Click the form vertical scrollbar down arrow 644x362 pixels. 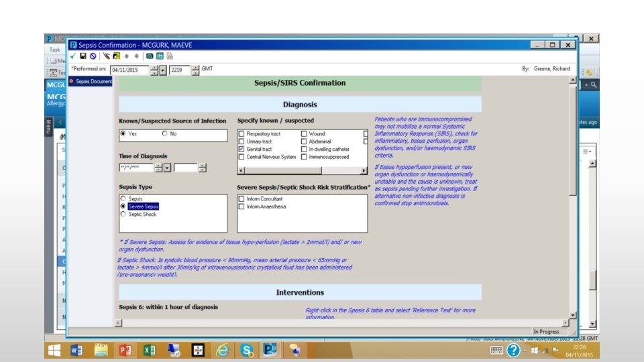pos(573,315)
